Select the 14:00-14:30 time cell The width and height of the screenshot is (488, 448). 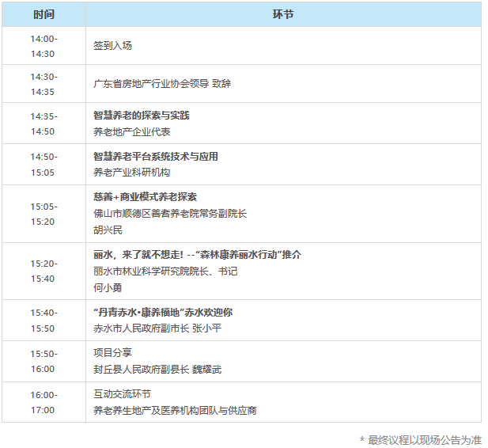point(44,46)
